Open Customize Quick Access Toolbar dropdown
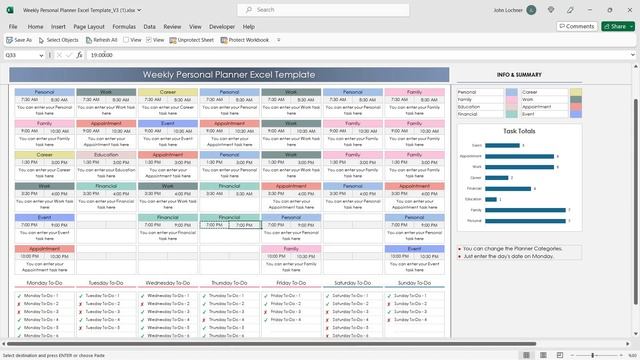 tap(279, 40)
